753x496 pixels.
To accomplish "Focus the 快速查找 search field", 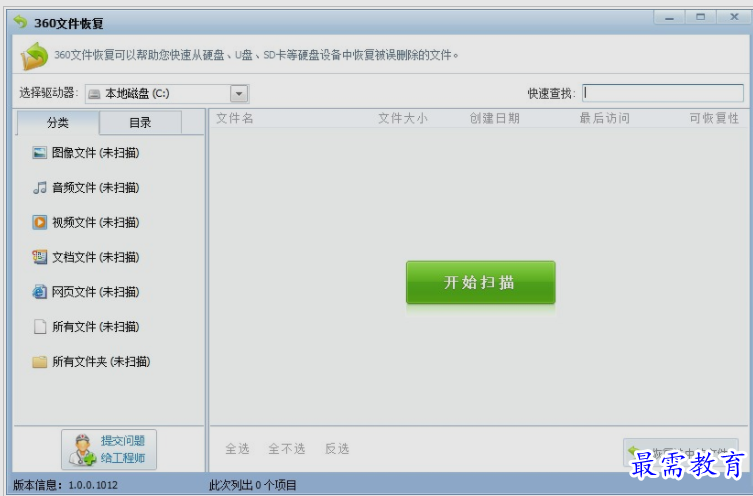I will [x=663, y=93].
